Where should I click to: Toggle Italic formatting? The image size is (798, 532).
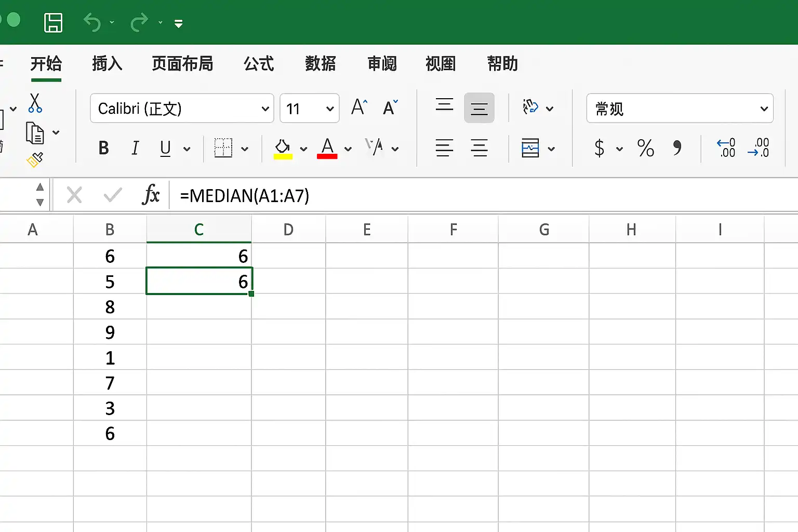[135, 149]
